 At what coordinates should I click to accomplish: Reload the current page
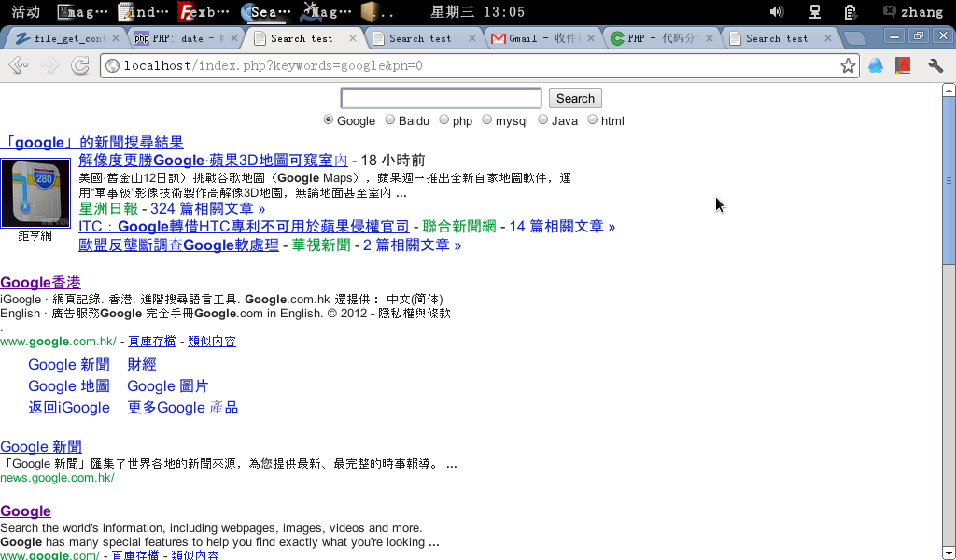[80, 65]
